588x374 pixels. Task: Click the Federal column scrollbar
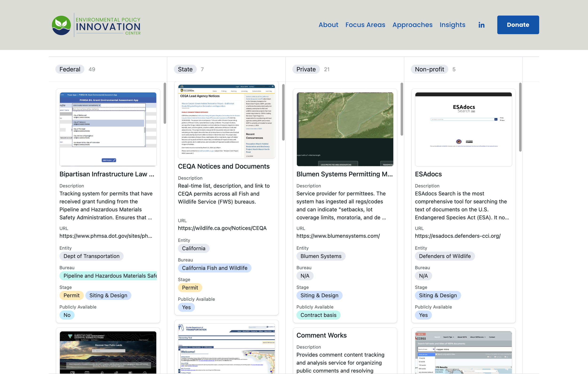point(165,103)
